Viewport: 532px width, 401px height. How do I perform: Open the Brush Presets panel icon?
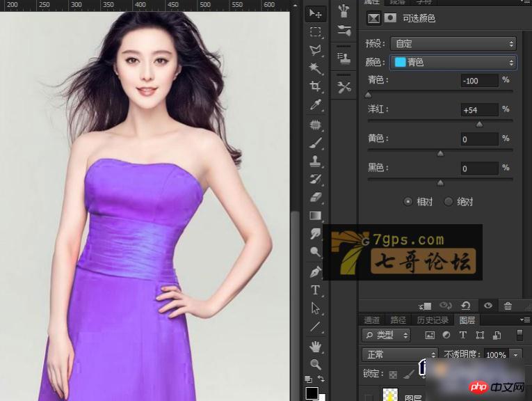point(344,11)
